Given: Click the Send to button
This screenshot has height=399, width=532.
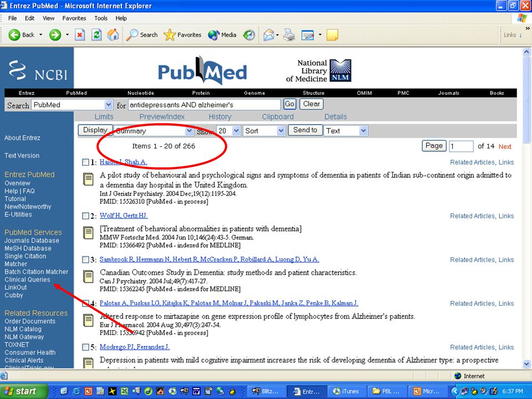Looking at the screenshot, I should tap(305, 130).
